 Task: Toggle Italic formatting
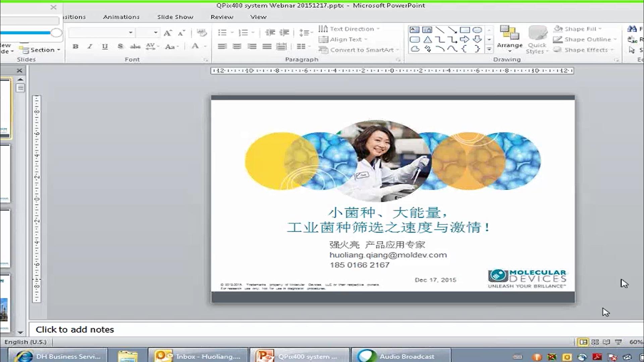coord(90,47)
